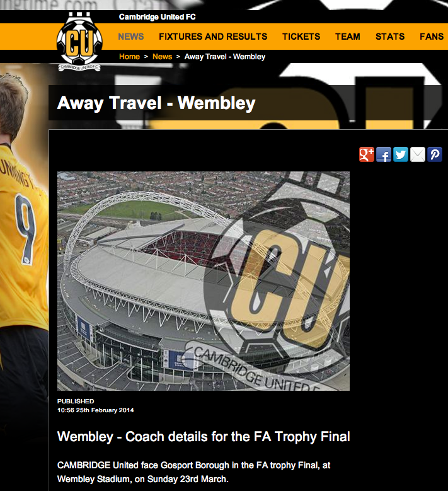Click Away Travel - Wembley breadcrumb

pos(225,57)
